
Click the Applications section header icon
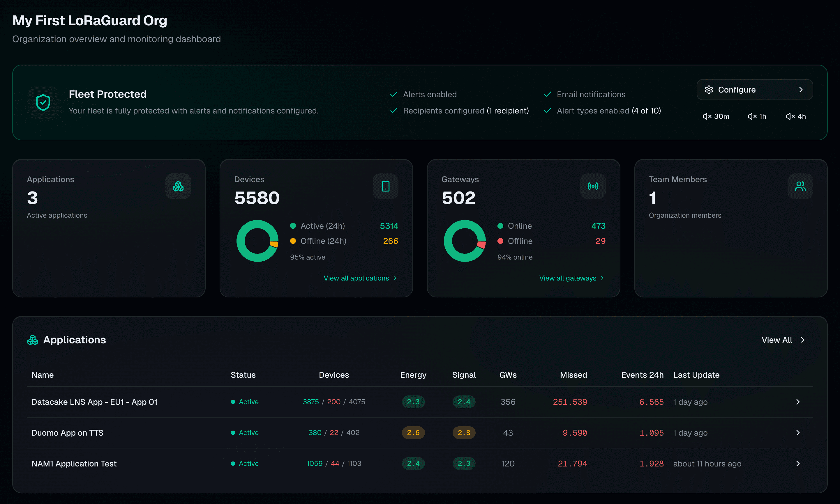click(33, 340)
